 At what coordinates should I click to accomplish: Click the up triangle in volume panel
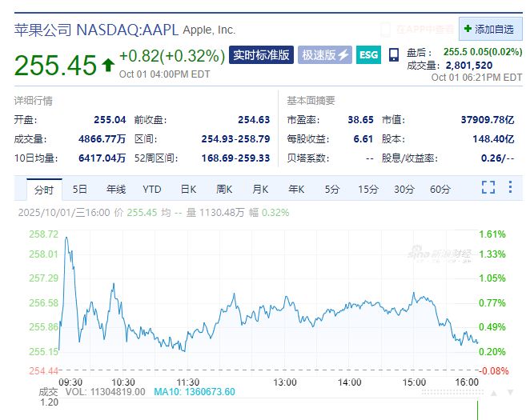coord(495,393)
